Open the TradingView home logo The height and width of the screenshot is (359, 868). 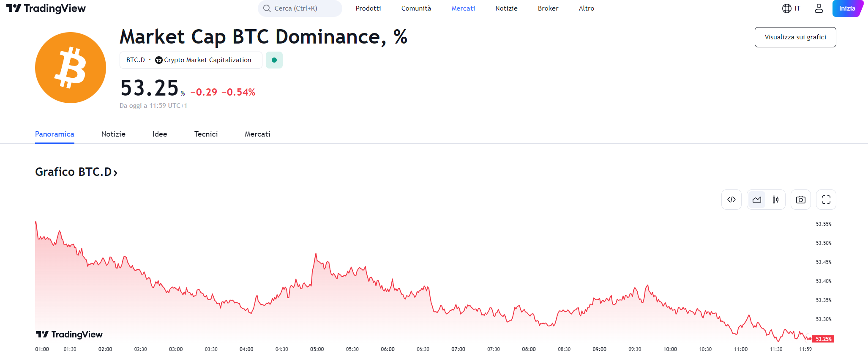click(x=46, y=8)
